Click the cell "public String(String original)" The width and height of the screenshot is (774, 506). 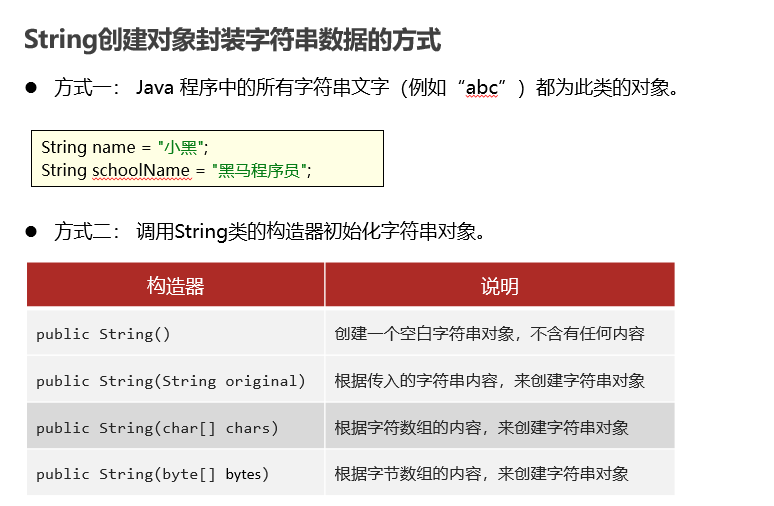[176, 380]
